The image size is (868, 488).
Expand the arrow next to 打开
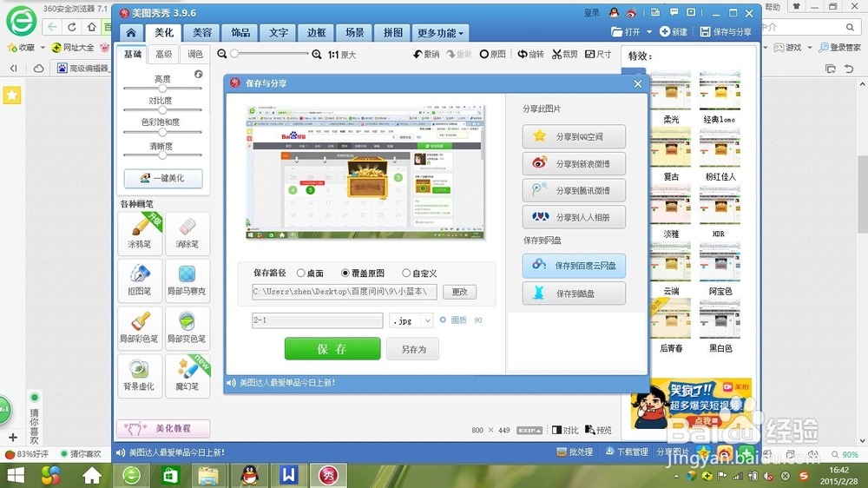649,32
